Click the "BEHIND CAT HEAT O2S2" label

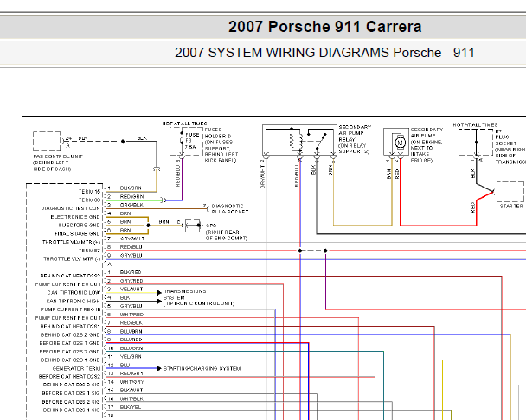pyautogui.click(x=70, y=276)
